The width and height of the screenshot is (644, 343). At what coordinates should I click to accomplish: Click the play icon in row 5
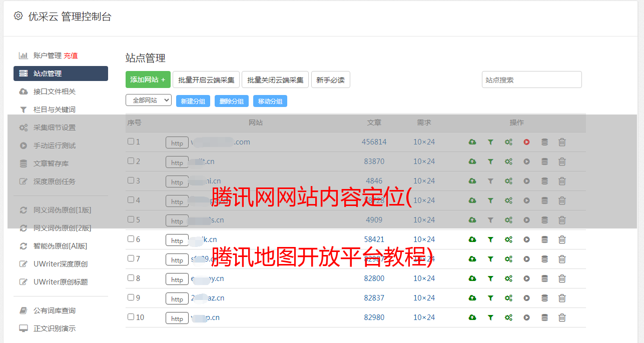coord(526,220)
